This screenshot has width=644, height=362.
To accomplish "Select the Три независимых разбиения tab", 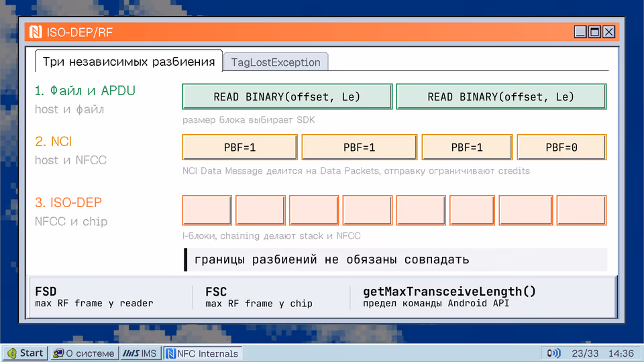I will coord(129,62).
